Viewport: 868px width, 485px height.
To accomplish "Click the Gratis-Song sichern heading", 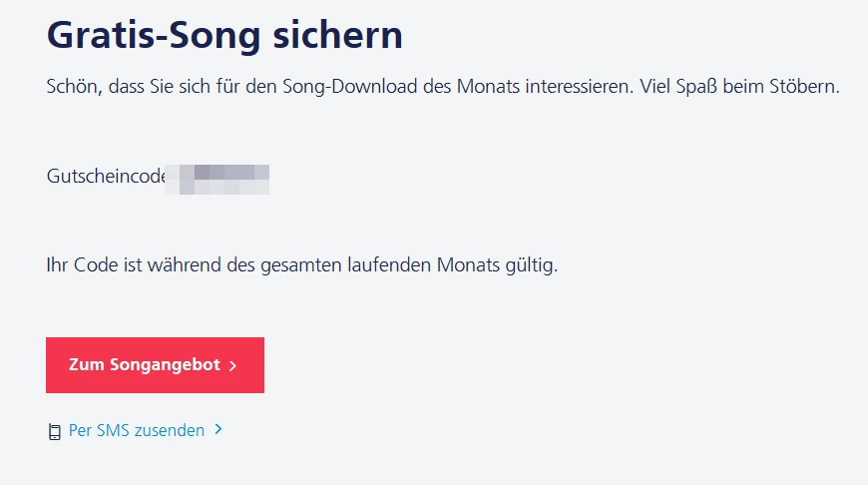I will coord(224,36).
